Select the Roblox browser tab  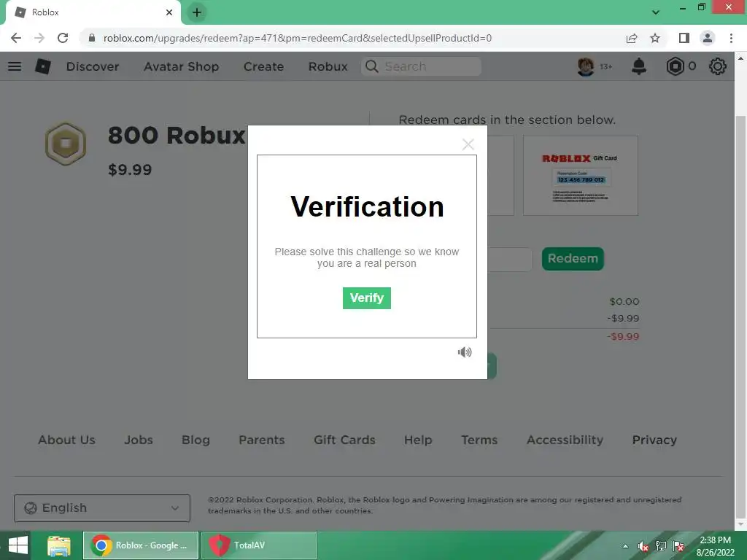[x=93, y=12]
